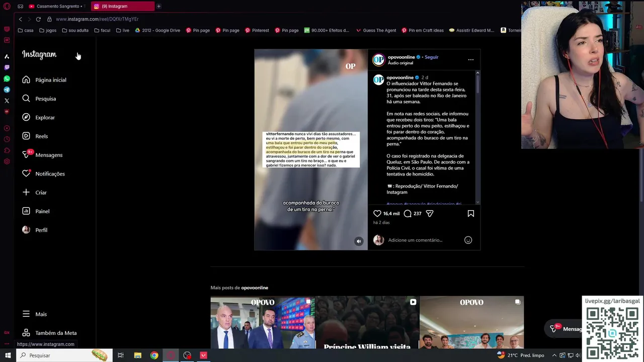Open Assistir Edward M... bookmark
The width and height of the screenshot is (644, 362).
tap(471, 30)
